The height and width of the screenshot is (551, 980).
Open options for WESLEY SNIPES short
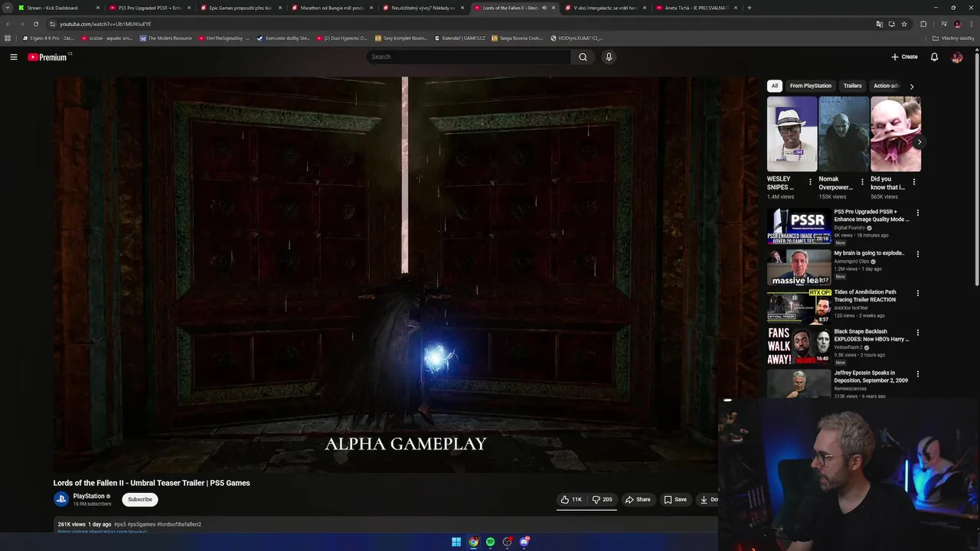coord(810,182)
